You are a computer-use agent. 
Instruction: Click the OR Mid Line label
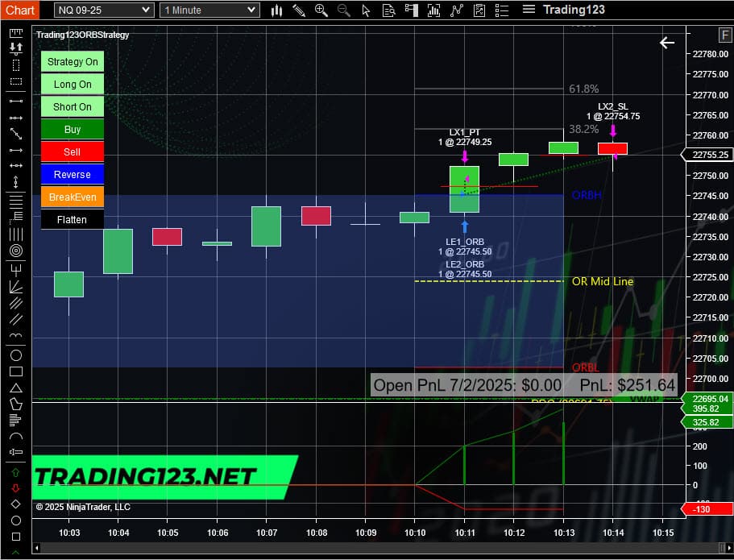click(x=603, y=281)
